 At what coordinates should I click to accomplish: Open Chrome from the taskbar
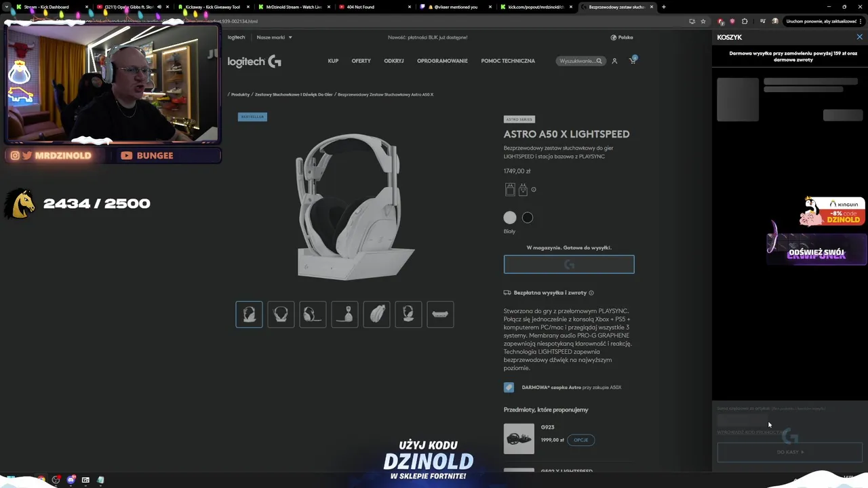[x=41, y=480]
